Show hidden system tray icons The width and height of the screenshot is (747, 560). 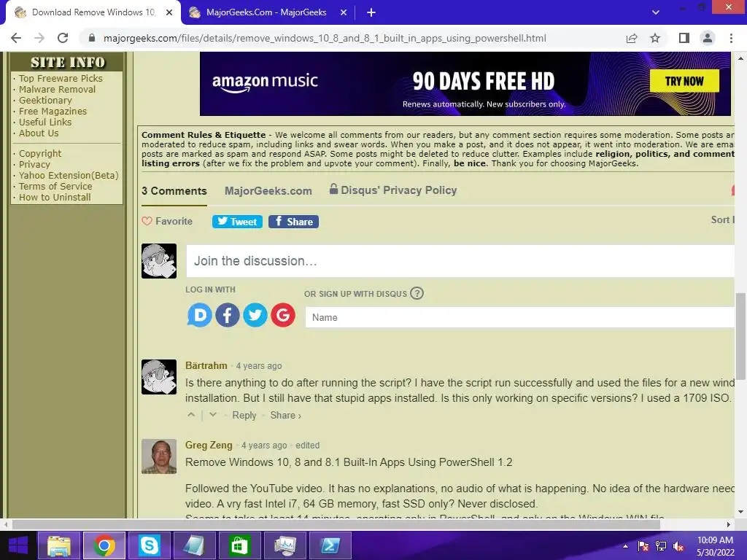[x=625, y=546]
